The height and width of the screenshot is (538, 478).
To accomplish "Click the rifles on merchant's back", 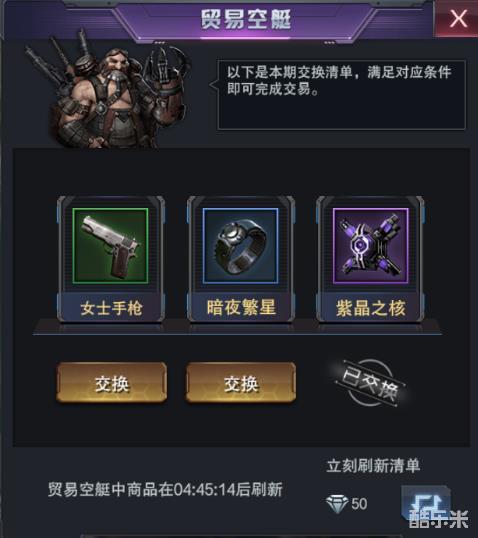I will pos(58,57).
